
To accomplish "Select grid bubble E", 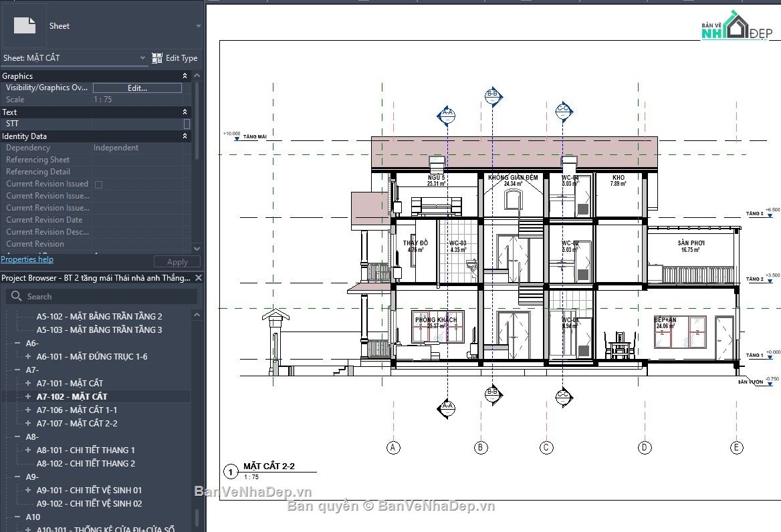I will click(x=736, y=447).
